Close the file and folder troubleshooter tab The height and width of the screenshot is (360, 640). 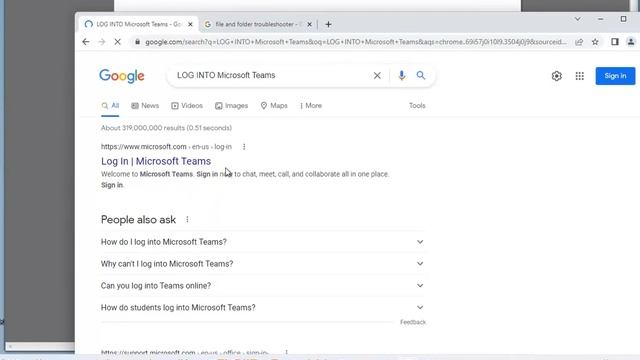pyautogui.click(x=309, y=24)
